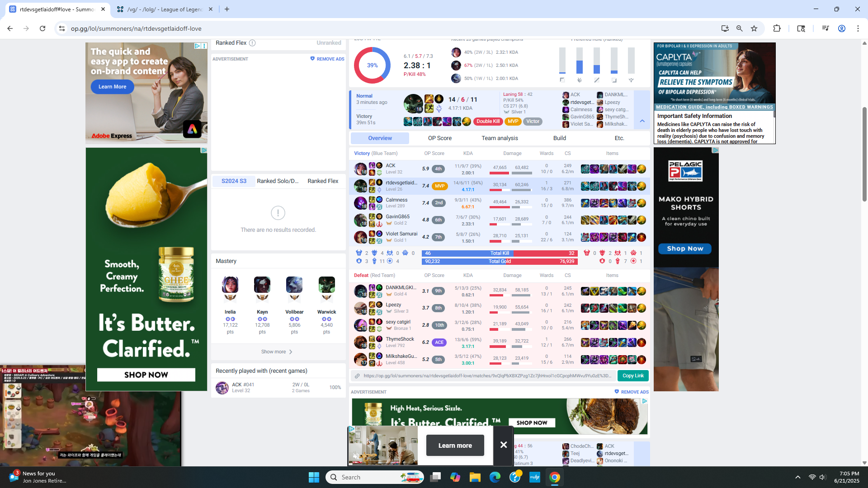
Task: Open a new browser tab
Action: 227,9
